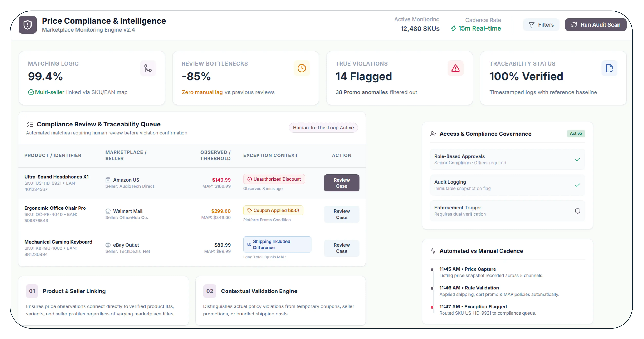Screen dimensions: 644x339
Task: Click the Coupon Applied ($50) badge
Action: pyautogui.click(x=273, y=210)
